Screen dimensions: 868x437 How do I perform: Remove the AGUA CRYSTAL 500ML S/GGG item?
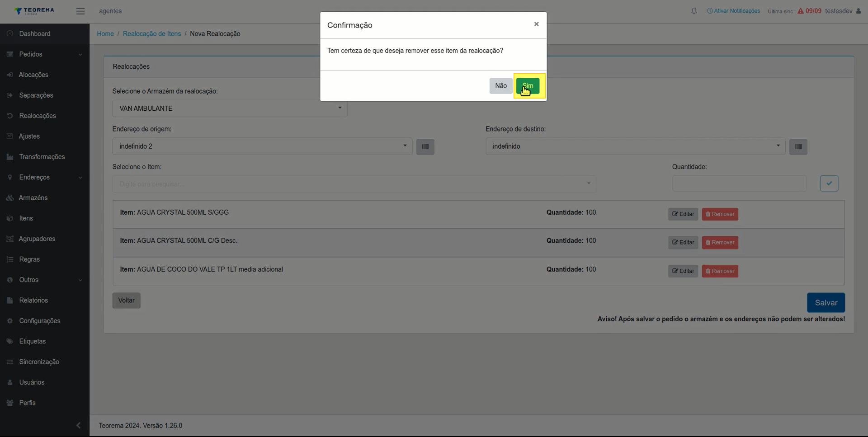[x=720, y=214]
